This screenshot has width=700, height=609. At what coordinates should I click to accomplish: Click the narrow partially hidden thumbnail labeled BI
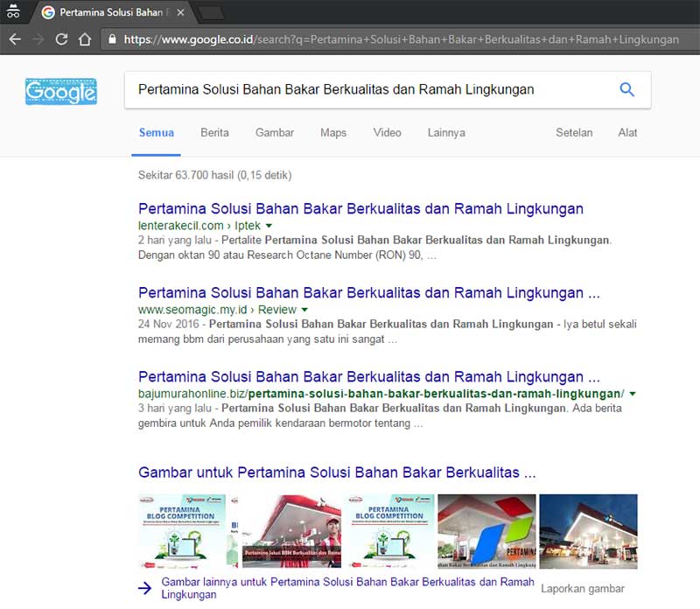pos(234,531)
